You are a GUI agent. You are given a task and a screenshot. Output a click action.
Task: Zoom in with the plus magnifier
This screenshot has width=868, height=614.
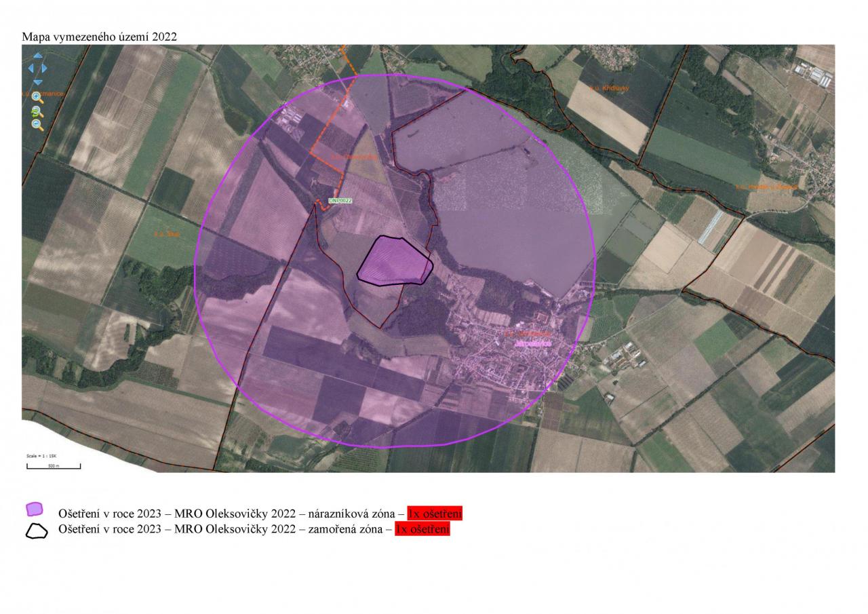click(37, 97)
